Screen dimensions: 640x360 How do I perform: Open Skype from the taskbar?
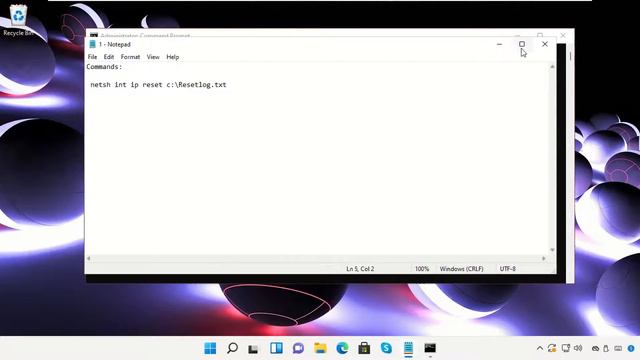click(x=386, y=348)
